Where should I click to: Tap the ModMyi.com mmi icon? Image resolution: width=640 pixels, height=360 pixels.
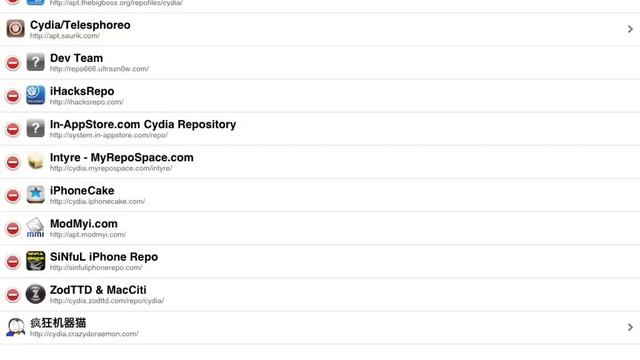(36, 227)
